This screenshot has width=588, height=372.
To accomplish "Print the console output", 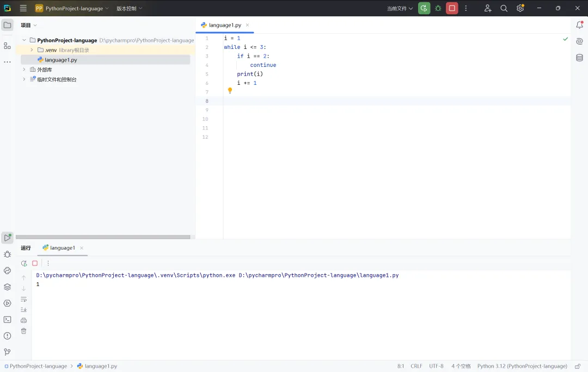I will click(x=23, y=320).
